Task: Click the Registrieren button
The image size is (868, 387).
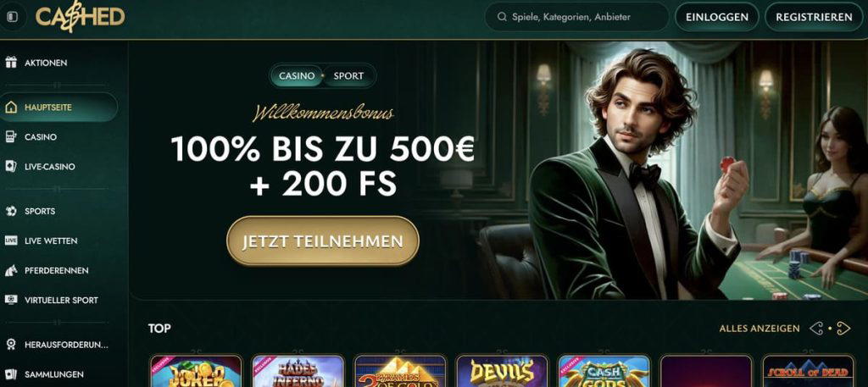Action: pyautogui.click(x=814, y=17)
